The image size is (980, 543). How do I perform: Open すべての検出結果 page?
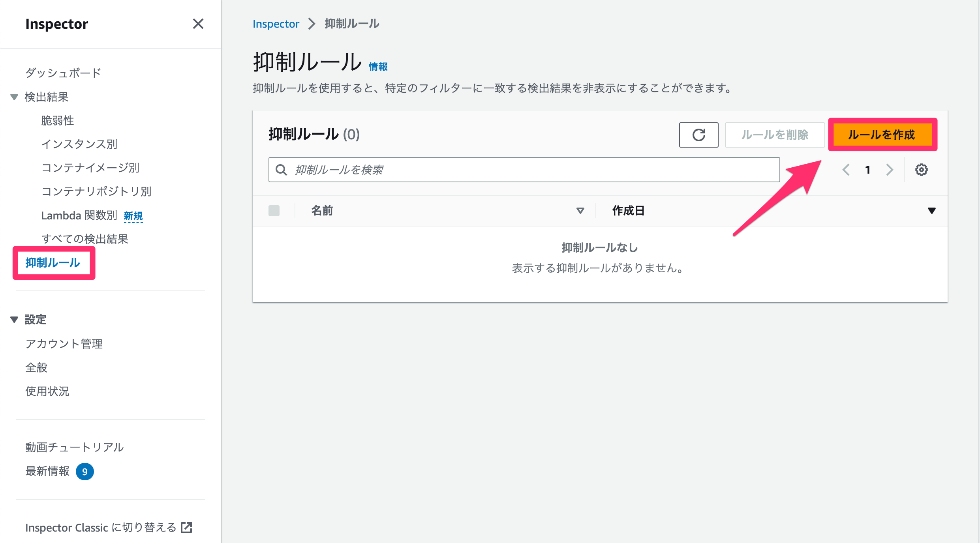coord(85,239)
